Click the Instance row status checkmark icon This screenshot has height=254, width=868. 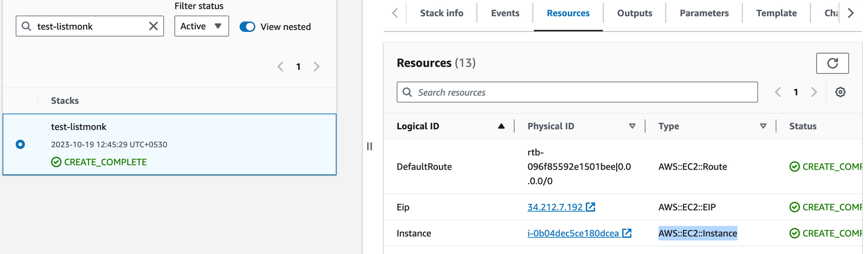click(795, 233)
